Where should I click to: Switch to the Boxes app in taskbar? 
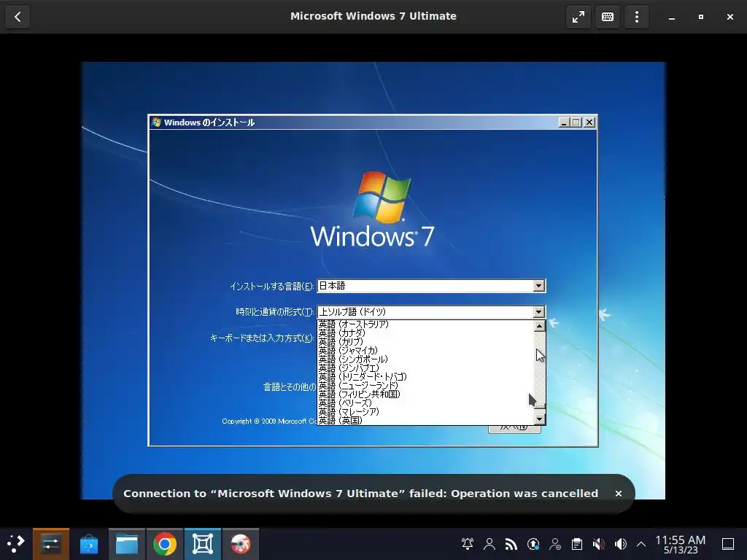click(203, 544)
